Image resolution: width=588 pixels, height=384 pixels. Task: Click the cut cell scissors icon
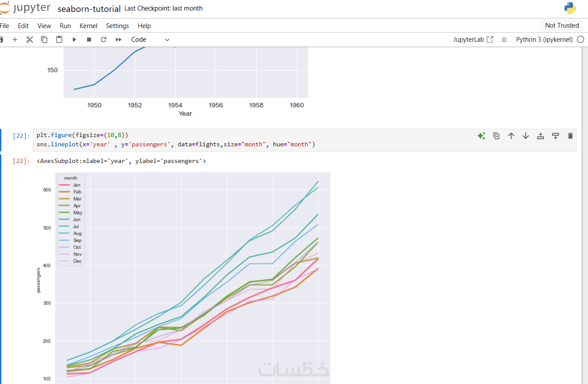point(29,40)
